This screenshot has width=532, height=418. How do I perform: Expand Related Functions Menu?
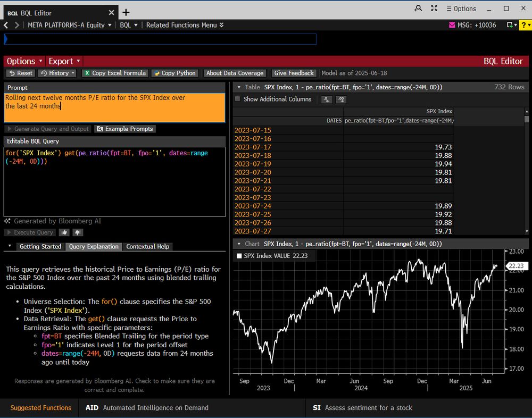click(x=185, y=25)
